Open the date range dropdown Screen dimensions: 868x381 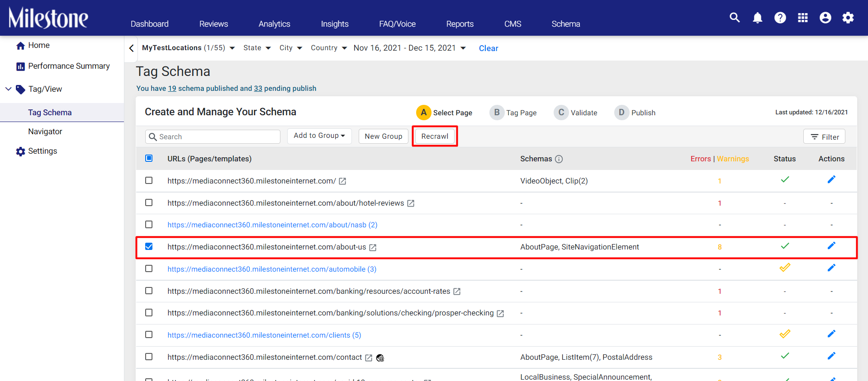click(410, 48)
